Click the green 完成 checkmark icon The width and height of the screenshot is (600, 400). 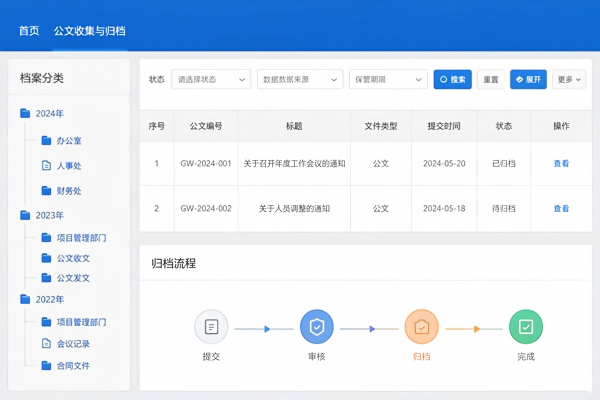(526, 327)
